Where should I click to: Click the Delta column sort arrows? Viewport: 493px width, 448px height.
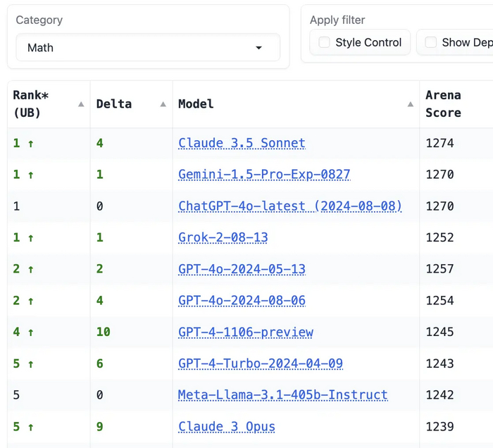click(x=163, y=104)
